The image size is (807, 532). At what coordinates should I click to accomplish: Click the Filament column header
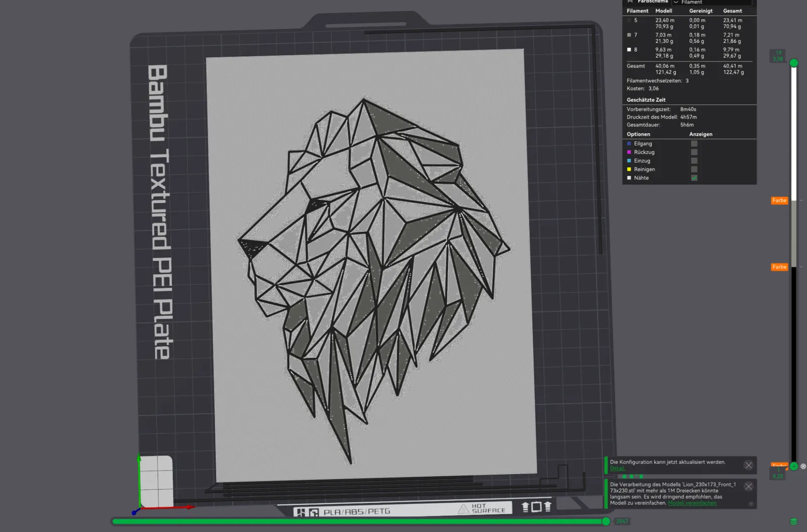click(638, 11)
